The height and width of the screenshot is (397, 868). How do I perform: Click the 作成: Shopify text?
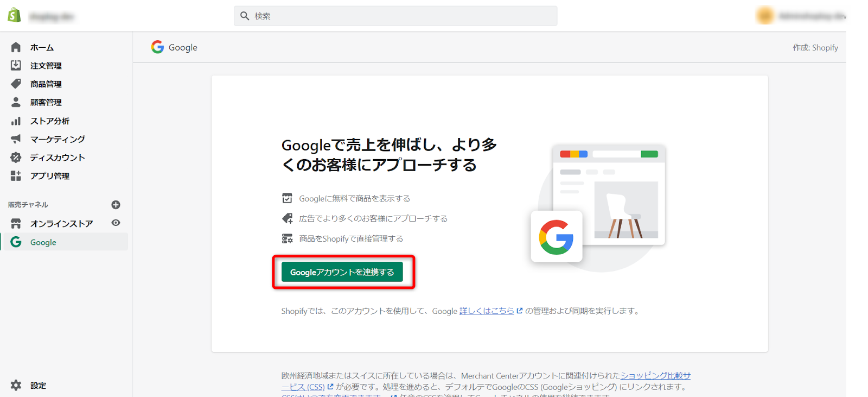pos(815,47)
